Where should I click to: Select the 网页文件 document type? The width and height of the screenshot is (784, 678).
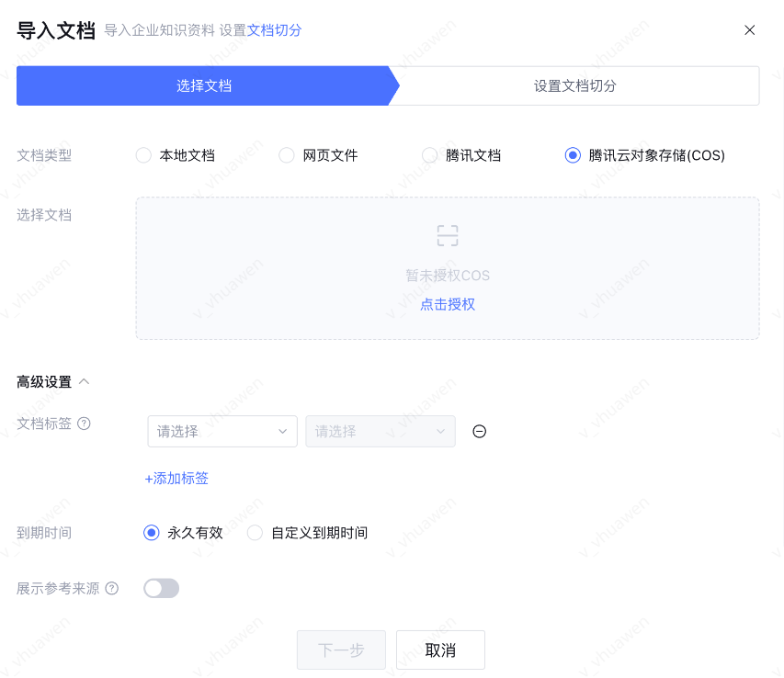(287, 155)
